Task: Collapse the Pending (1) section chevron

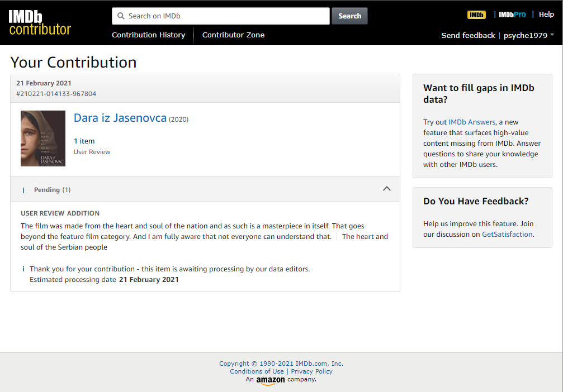Action: click(387, 189)
